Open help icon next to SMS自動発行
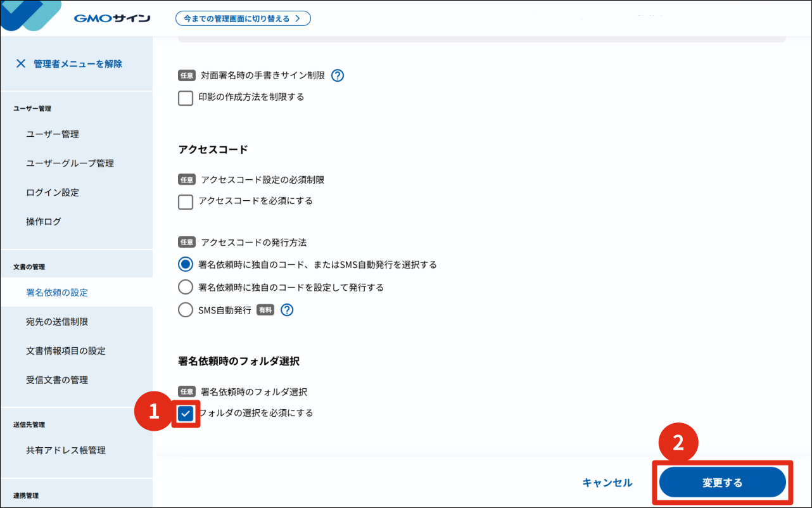 287,310
